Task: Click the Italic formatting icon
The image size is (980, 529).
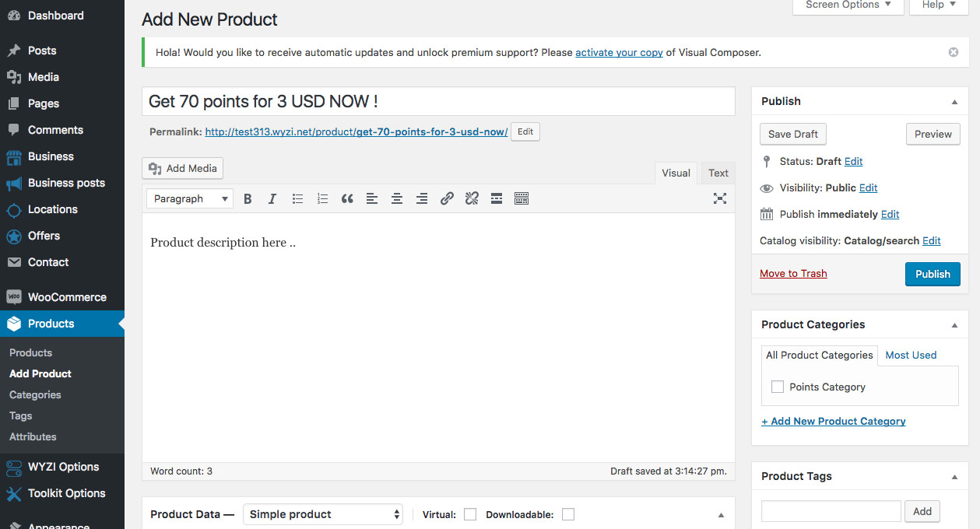Action: pyautogui.click(x=272, y=199)
